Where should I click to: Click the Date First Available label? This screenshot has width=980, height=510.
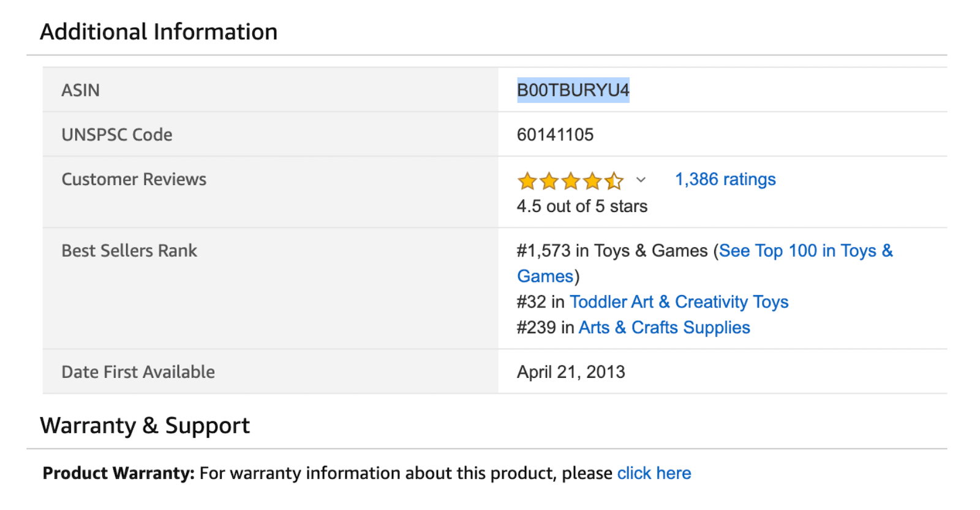pos(138,372)
